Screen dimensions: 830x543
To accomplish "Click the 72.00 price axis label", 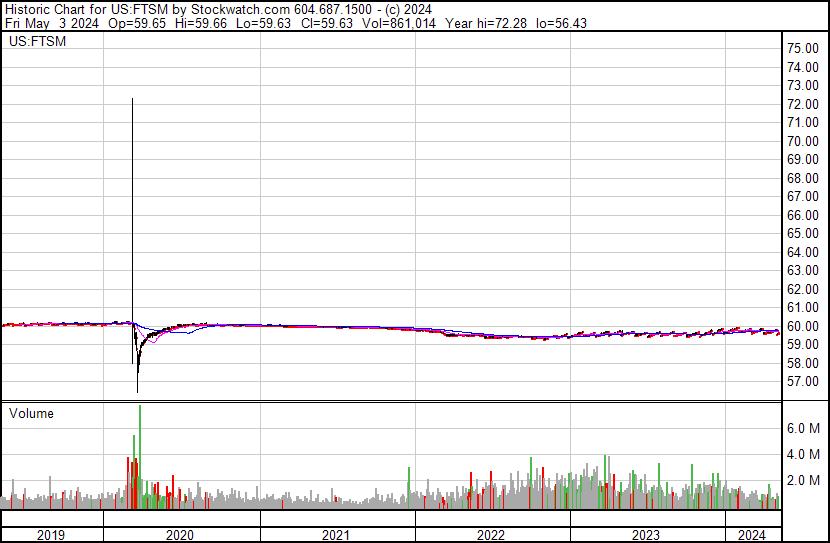I will coord(803,104).
